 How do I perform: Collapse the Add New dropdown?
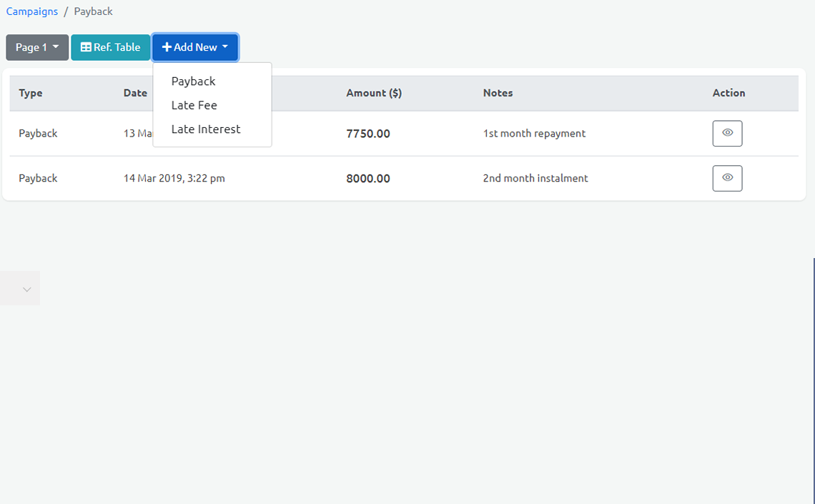(x=195, y=47)
